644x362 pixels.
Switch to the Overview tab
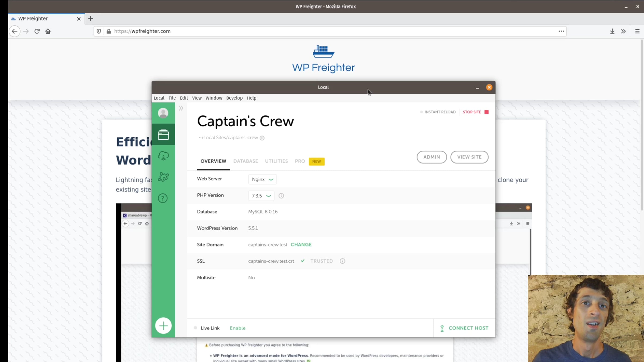(213, 161)
